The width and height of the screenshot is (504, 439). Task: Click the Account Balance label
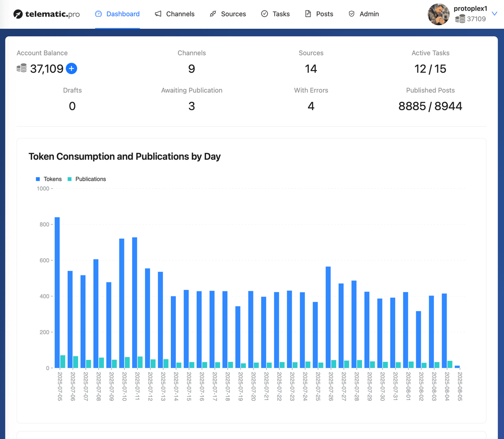click(x=42, y=53)
